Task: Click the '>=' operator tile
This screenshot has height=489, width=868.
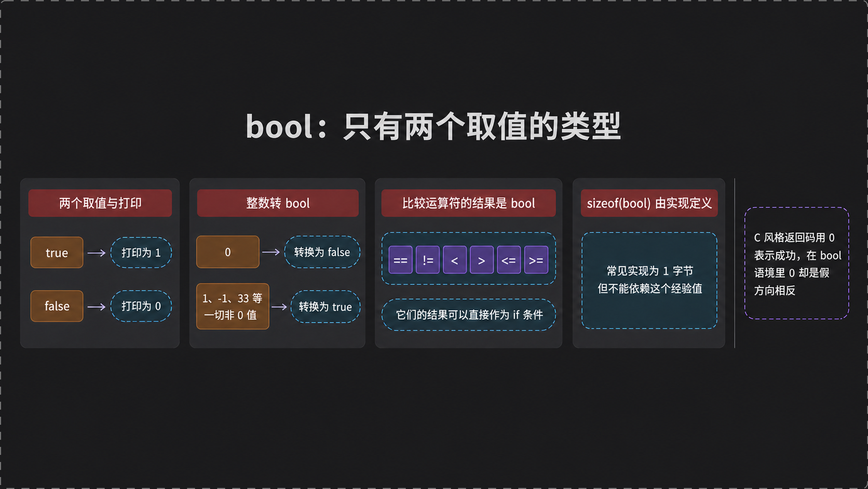Action: point(536,260)
